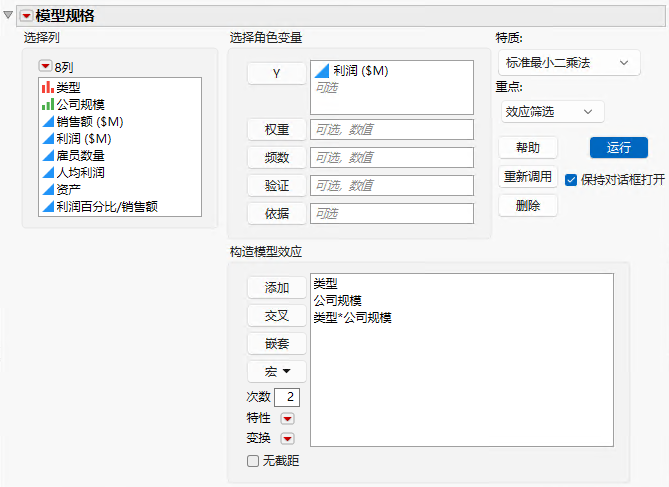Click the 添加 effect button

276,288
